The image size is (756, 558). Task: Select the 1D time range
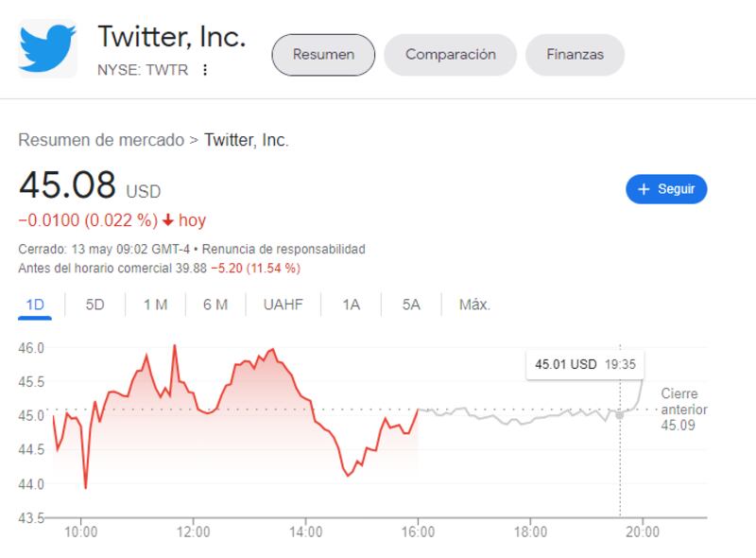(x=33, y=305)
